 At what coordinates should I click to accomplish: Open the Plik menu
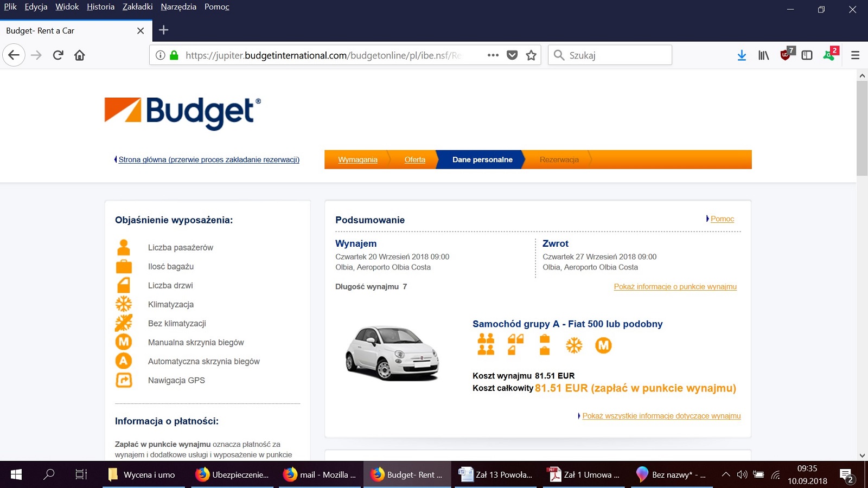[x=10, y=7]
